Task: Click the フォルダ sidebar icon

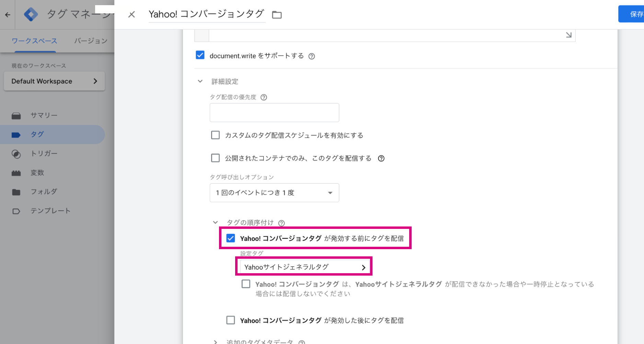Action: point(16,192)
